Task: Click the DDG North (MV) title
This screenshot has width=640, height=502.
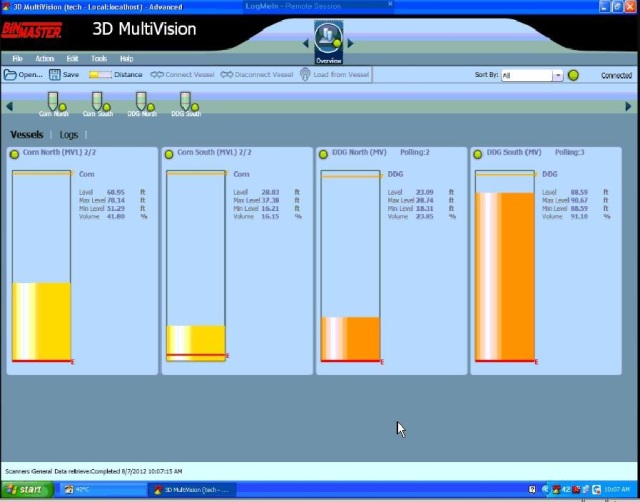Action: coord(359,152)
